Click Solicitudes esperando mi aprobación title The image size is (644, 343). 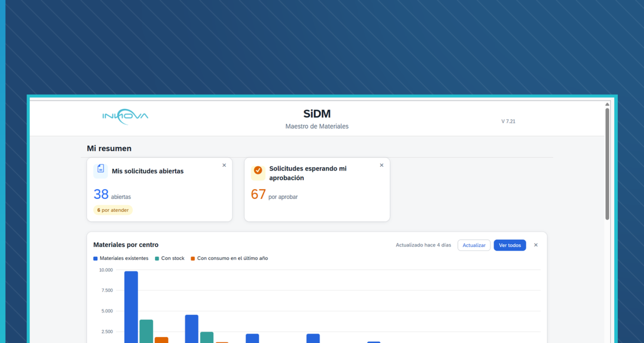308,173
